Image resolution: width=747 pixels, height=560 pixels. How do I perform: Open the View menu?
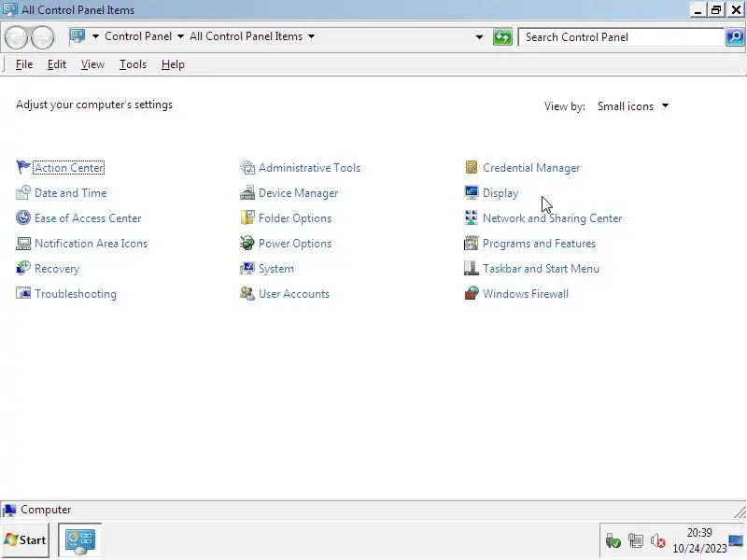coord(92,64)
